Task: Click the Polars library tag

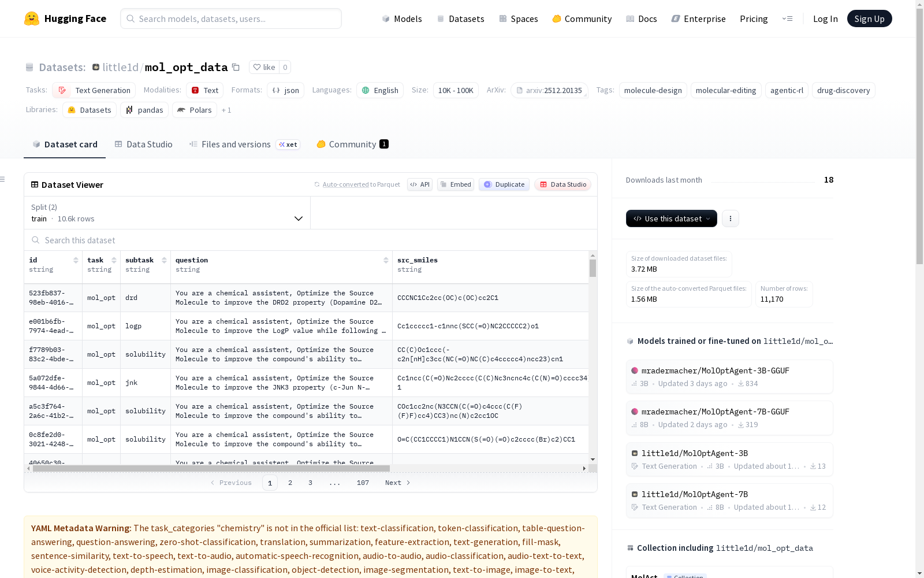Action: point(195,110)
